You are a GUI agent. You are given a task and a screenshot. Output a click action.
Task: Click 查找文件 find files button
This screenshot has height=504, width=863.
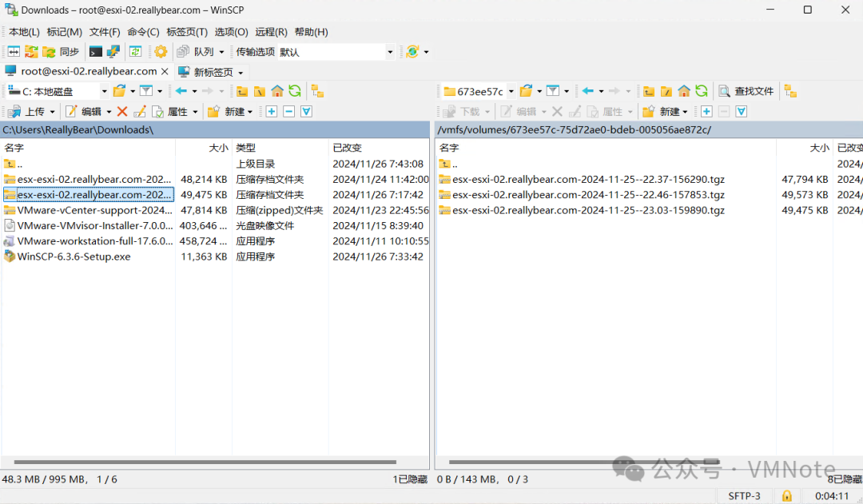[746, 91]
